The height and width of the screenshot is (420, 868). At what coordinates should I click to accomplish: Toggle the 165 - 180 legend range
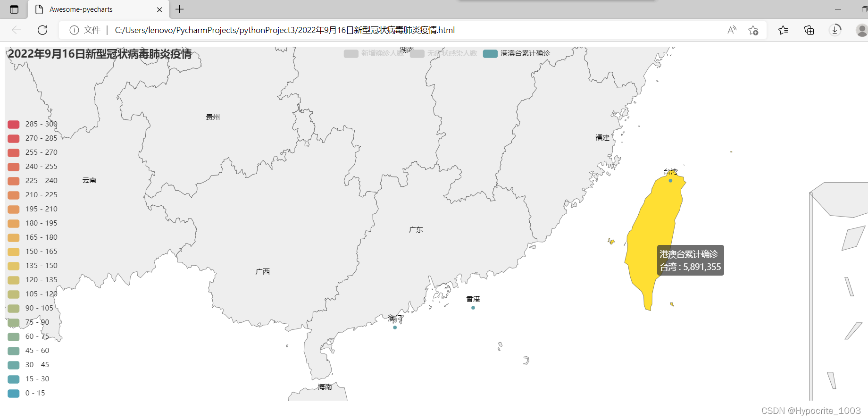[x=33, y=237]
